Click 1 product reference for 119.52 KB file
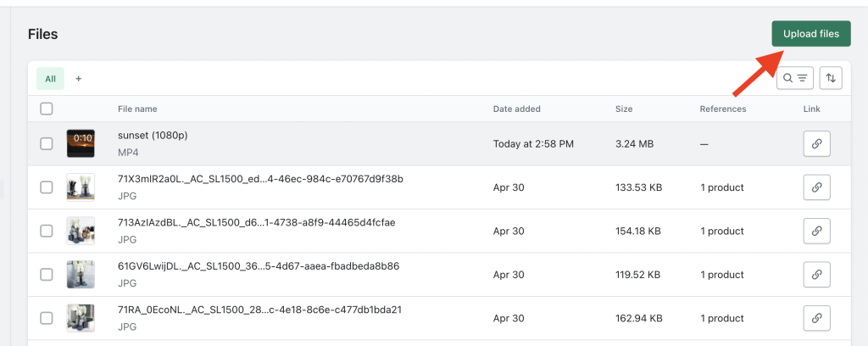Viewport: 868px width, 346px height. pos(722,275)
